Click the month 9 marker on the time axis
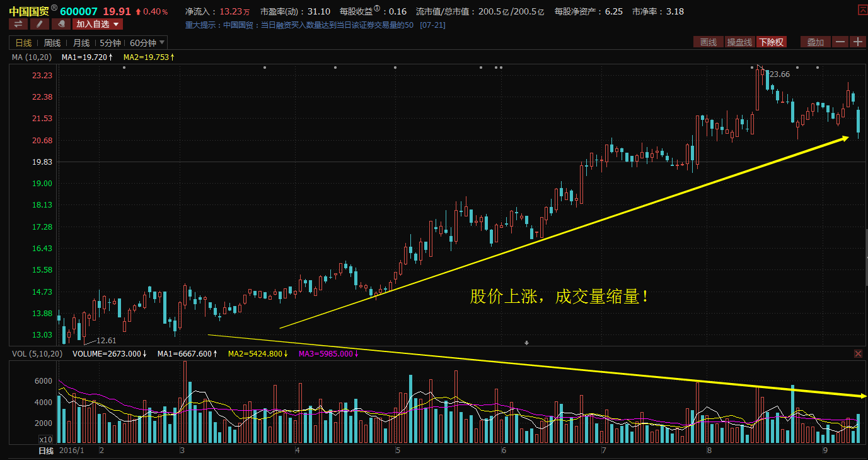The width and height of the screenshot is (868, 460). [x=825, y=451]
